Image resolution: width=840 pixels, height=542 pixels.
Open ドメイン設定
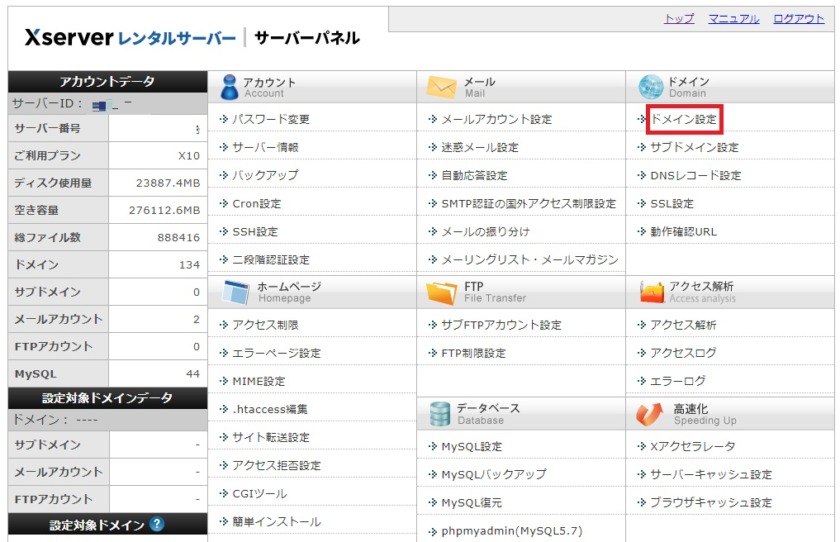coord(684,119)
